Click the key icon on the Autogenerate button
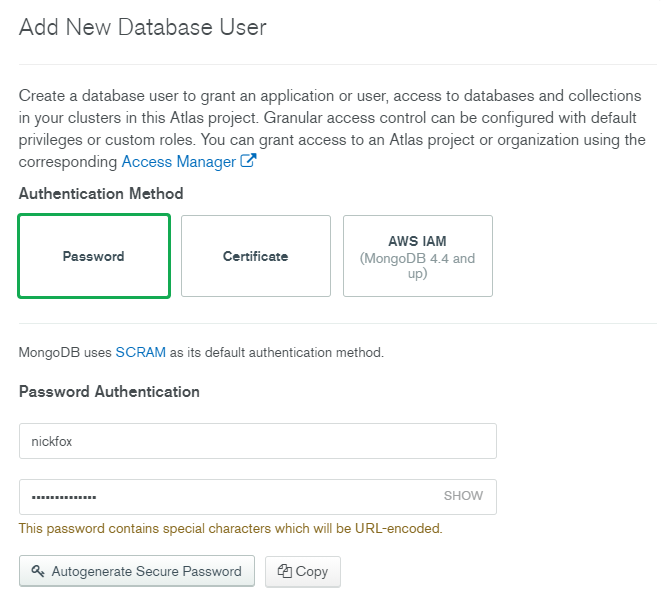 coord(38,571)
